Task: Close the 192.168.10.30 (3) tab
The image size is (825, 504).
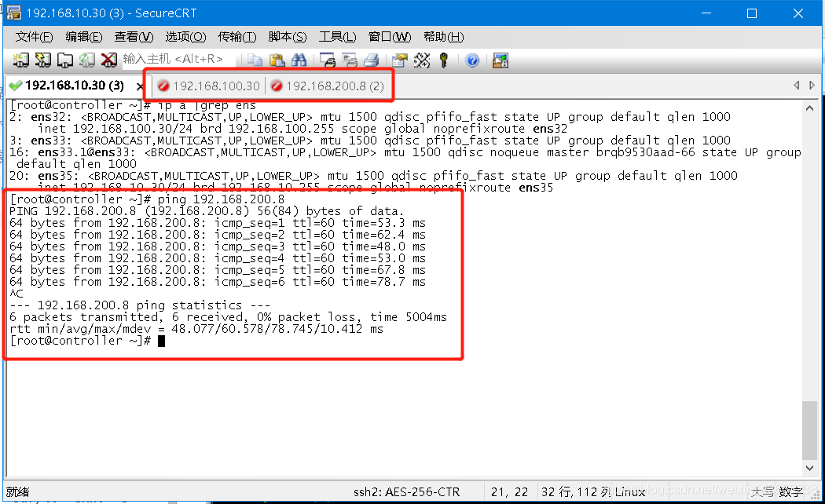Action: click(x=139, y=86)
